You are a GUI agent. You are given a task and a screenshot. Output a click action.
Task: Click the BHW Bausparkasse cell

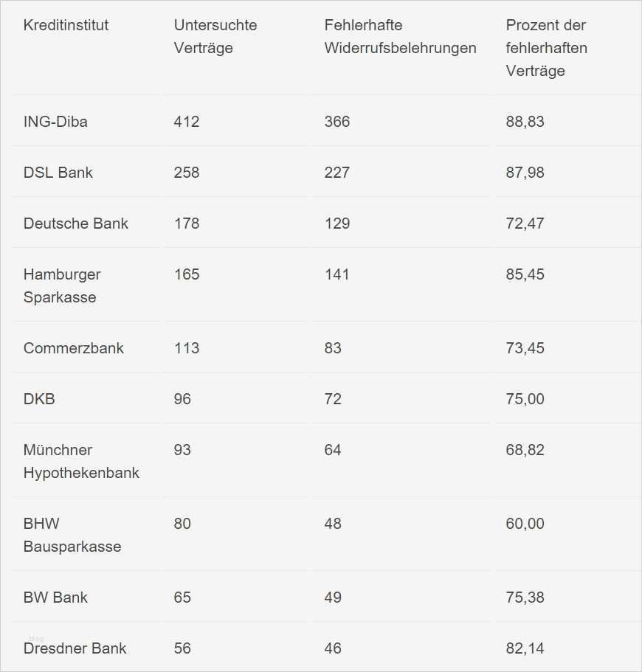point(72,535)
